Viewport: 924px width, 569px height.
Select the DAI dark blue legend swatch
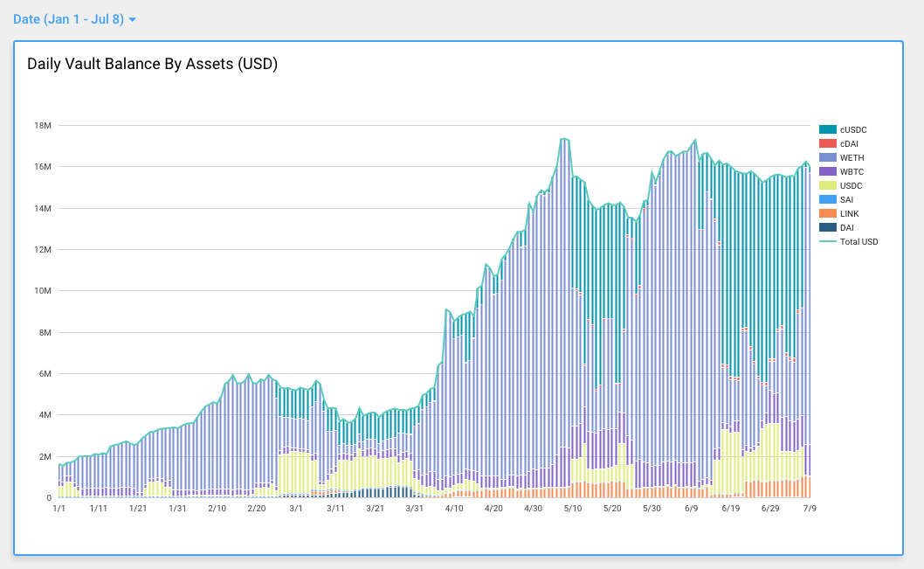coord(827,227)
